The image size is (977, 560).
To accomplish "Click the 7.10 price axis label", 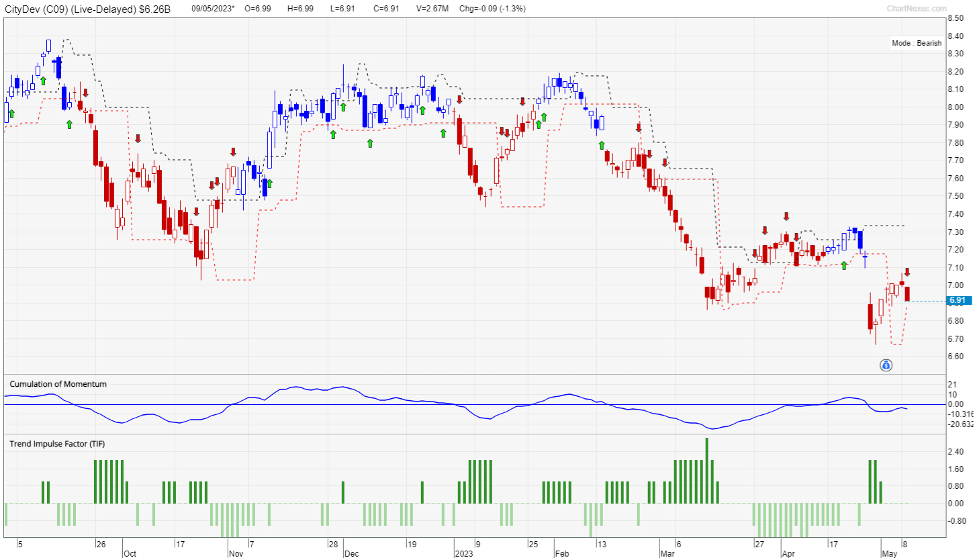I will (956, 267).
